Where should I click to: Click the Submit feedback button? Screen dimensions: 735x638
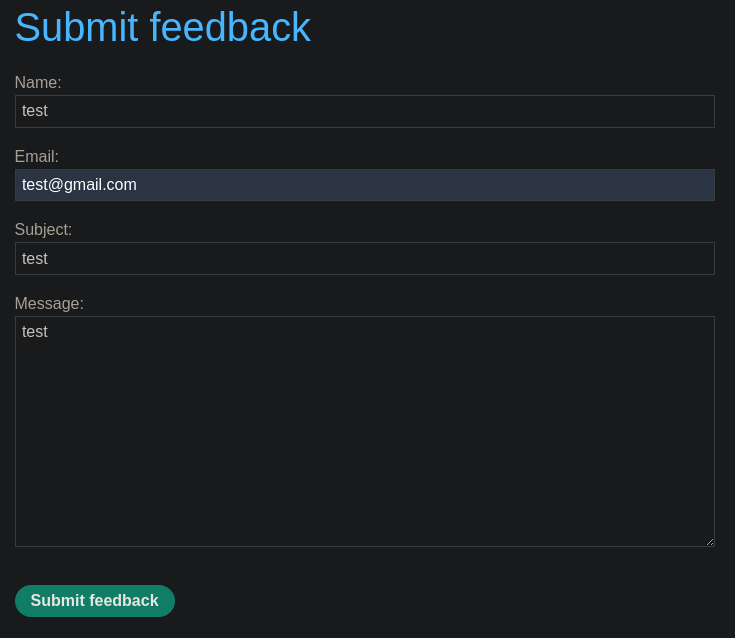tap(95, 601)
